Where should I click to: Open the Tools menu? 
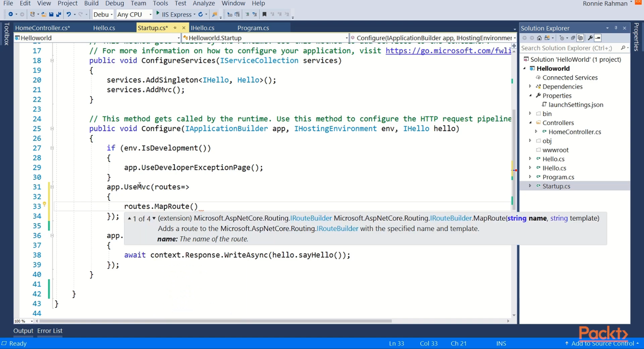(x=160, y=3)
